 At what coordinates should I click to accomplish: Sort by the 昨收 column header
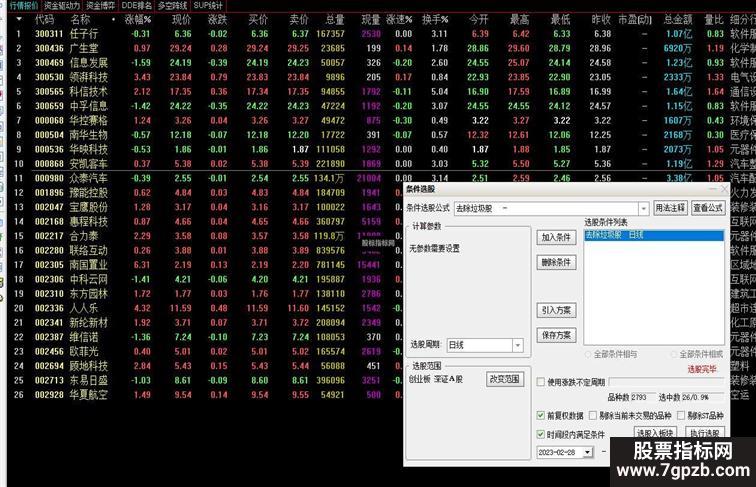(x=601, y=20)
